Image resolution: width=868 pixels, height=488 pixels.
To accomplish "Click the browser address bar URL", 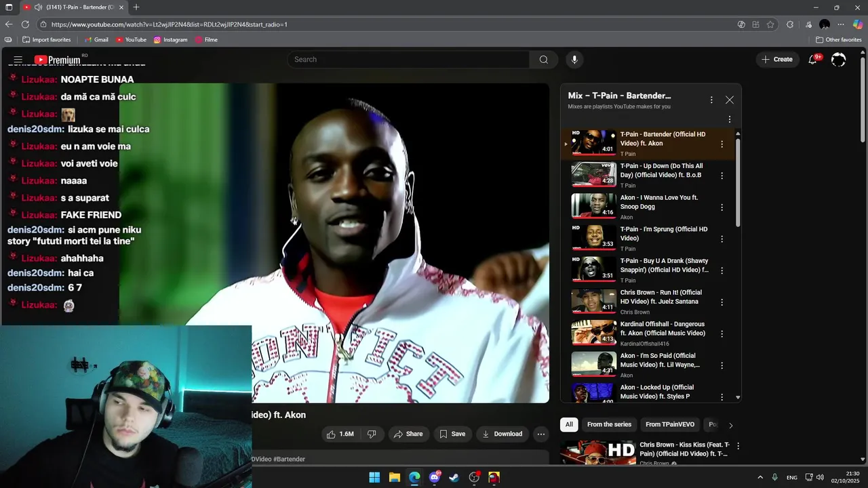I will click(170, 24).
